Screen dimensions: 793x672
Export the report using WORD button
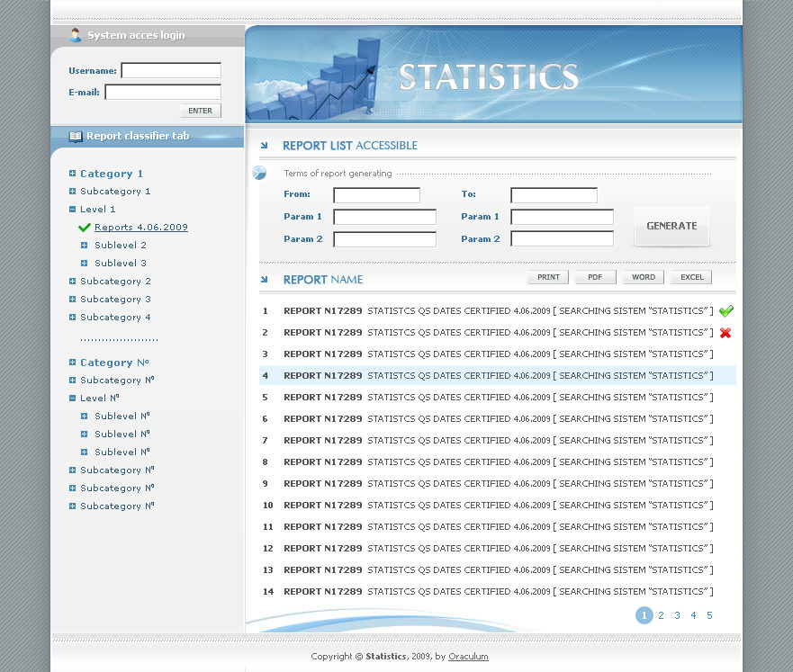(x=644, y=277)
